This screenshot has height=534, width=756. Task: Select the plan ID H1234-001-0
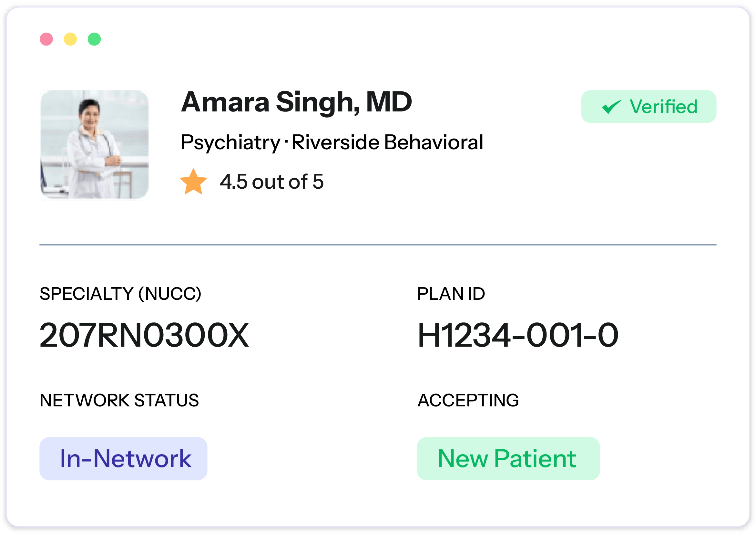(x=517, y=335)
